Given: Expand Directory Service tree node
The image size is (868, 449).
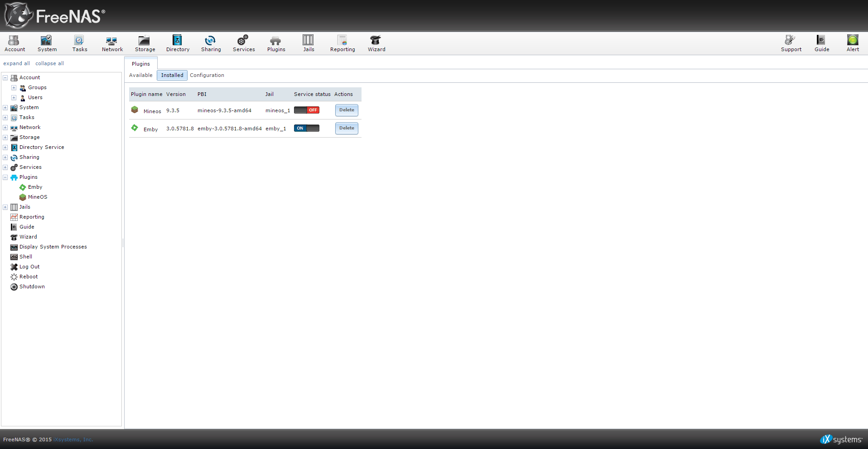Looking at the screenshot, I should tap(5, 148).
